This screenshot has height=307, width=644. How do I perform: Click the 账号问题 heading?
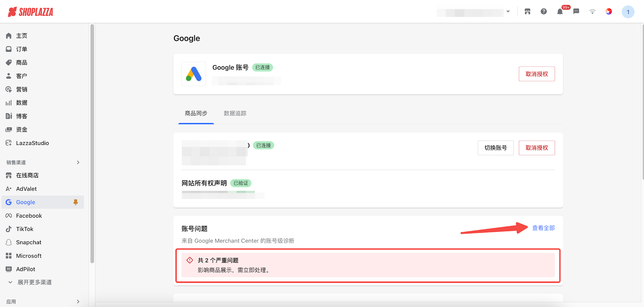pos(195,229)
